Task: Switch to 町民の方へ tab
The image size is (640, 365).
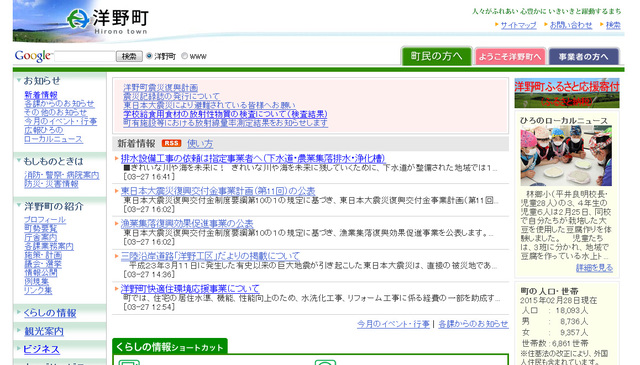Action: 436,56
